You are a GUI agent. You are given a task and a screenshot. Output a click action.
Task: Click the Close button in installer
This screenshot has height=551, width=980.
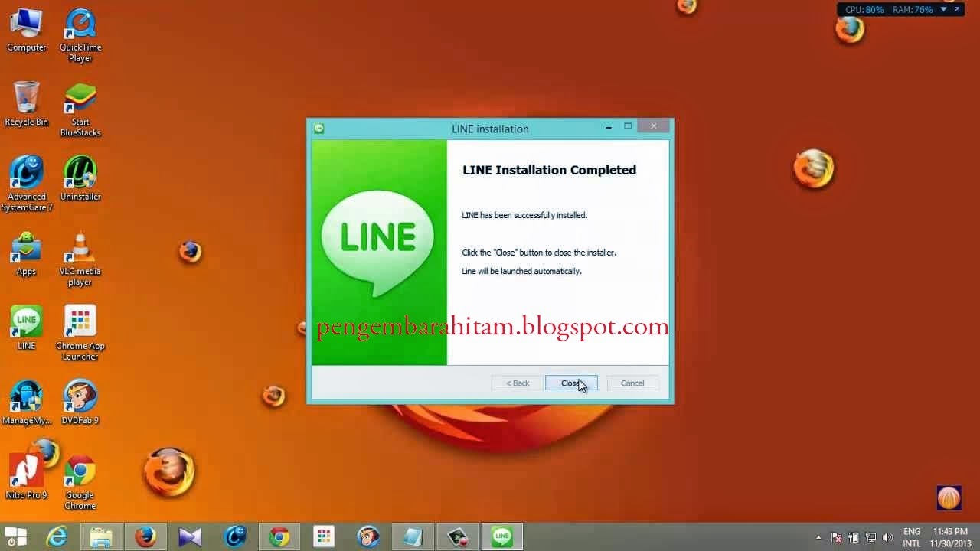tap(571, 383)
